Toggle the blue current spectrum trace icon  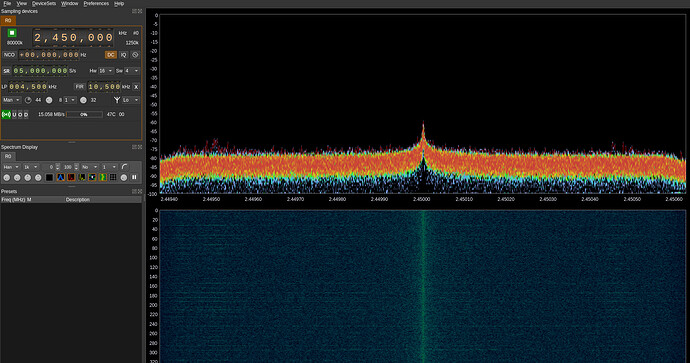click(61, 177)
